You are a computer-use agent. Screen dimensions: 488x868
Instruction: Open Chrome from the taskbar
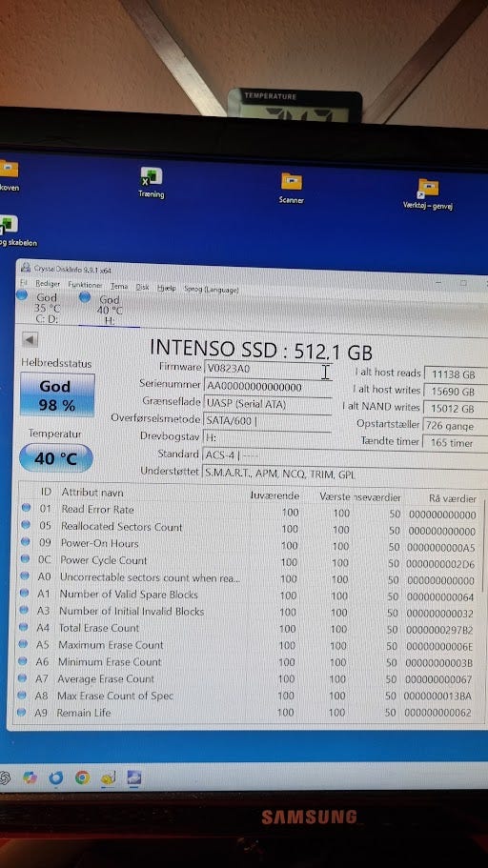(x=82, y=777)
